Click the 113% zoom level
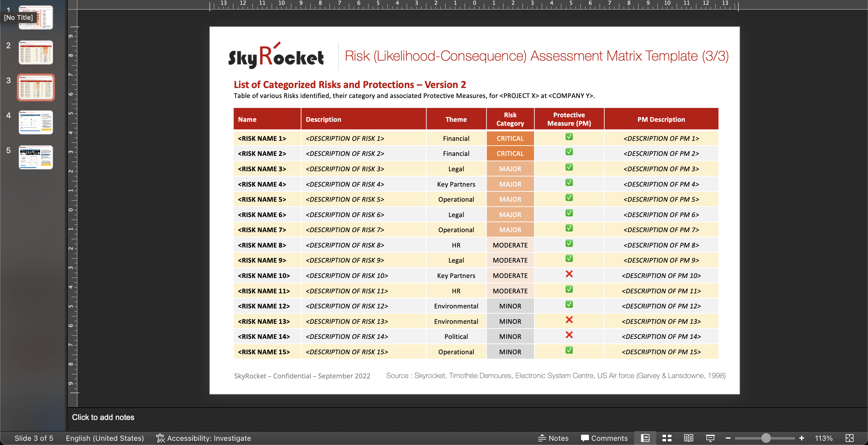 click(x=823, y=438)
